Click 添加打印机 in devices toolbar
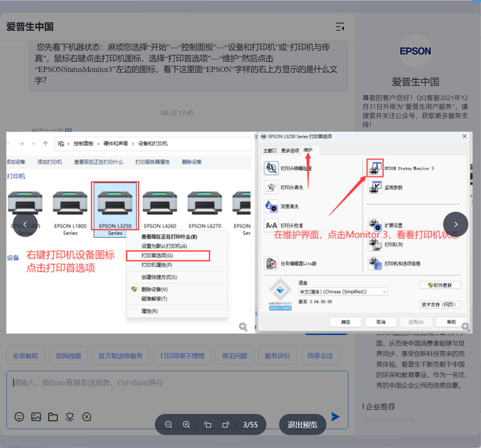 tap(50, 162)
